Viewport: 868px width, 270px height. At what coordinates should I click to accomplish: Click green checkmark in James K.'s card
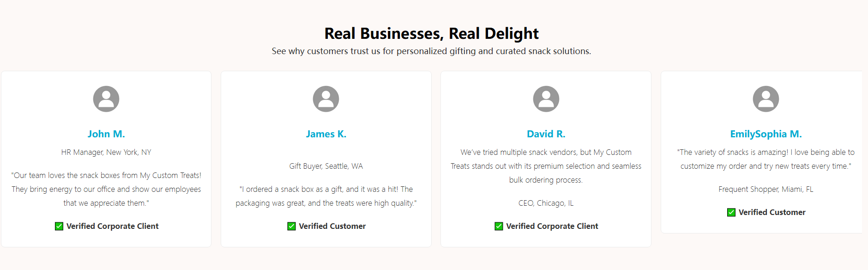click(x=291, y=226)
